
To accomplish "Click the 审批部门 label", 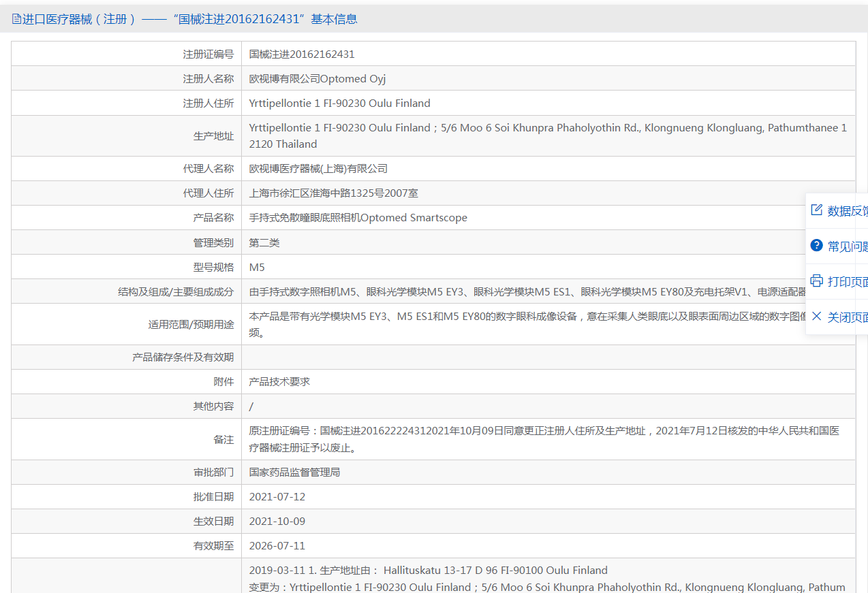I will tap(213, 472).
